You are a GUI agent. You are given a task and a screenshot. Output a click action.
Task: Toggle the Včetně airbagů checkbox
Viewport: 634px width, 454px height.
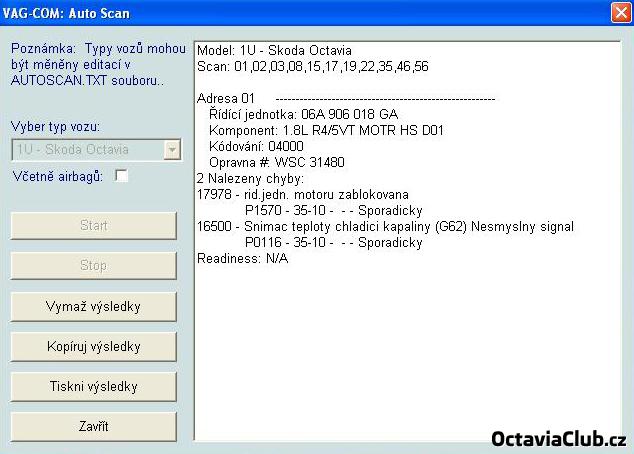coord(122,176)
